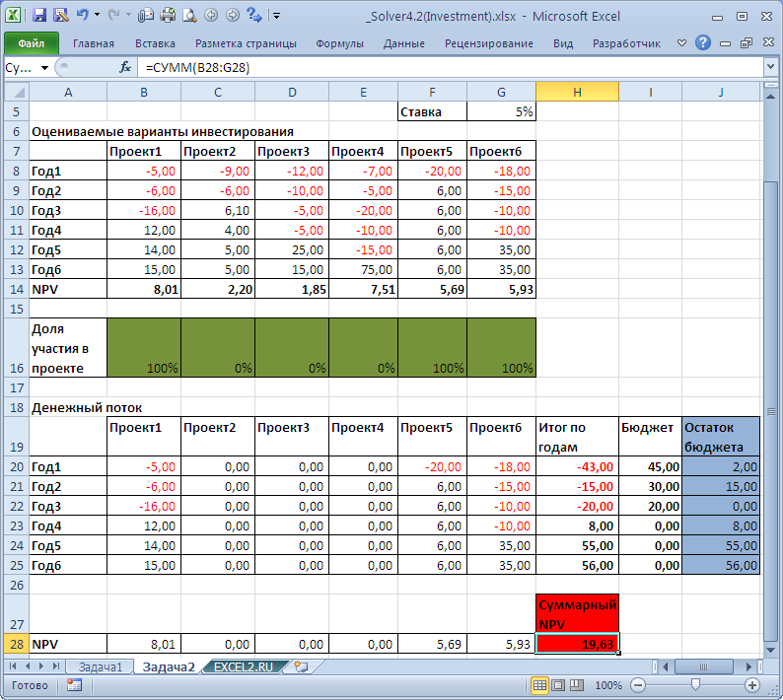Screen dimensions: 783x700
Task: Open Print Preview with the magnifier page icon
Action: tap(189, 16)
